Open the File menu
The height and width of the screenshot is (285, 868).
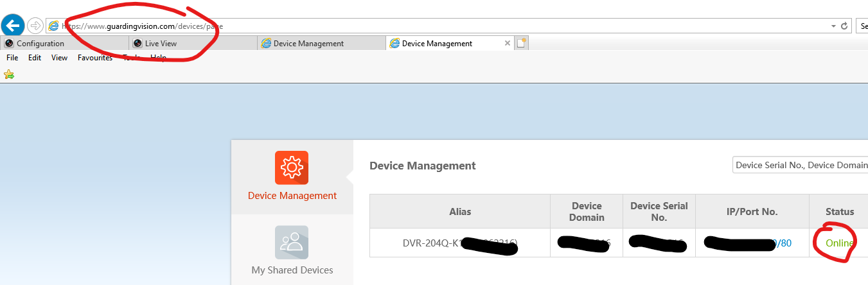coord(12,58)
